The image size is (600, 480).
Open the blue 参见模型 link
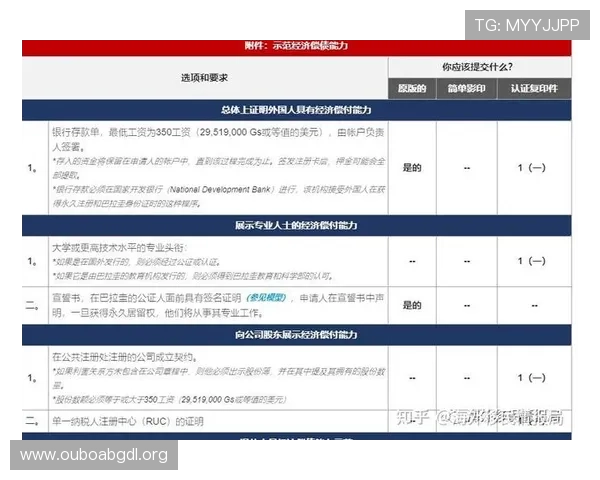coord(267,298)
